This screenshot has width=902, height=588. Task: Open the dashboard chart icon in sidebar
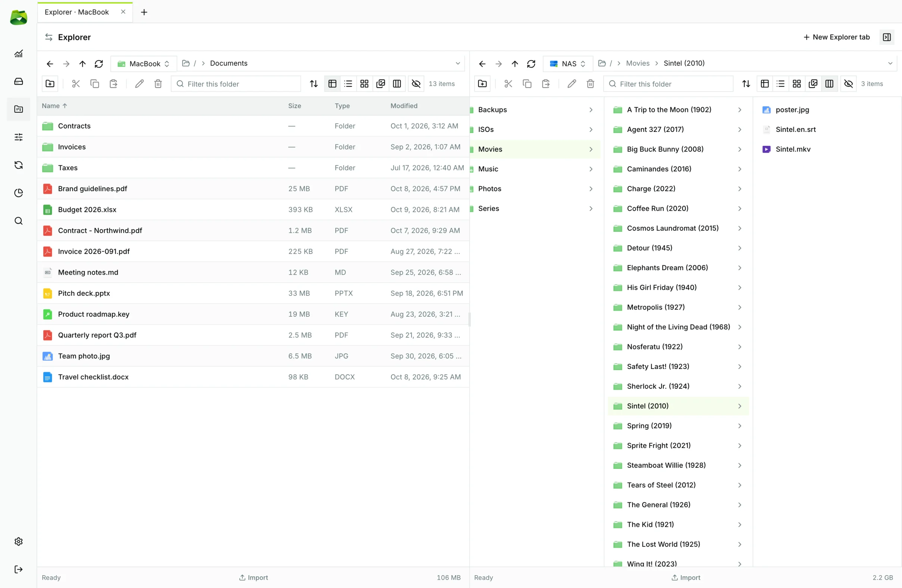click(18, 54)
